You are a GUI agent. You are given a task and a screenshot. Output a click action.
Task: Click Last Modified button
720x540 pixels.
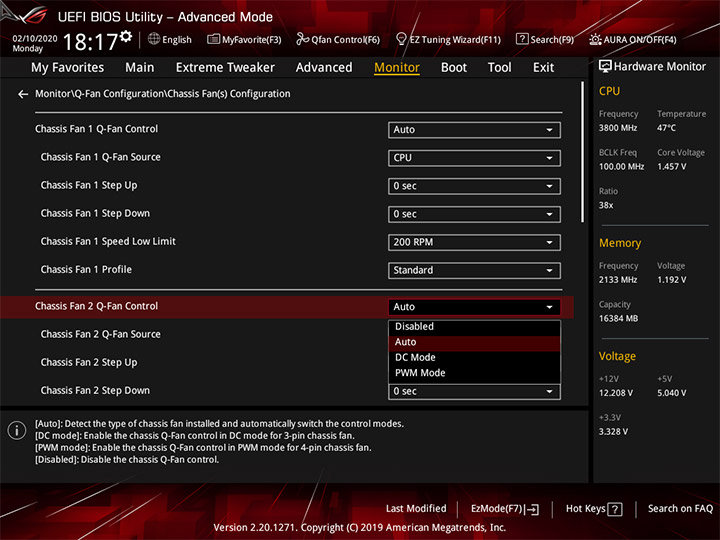pos(416,509)
